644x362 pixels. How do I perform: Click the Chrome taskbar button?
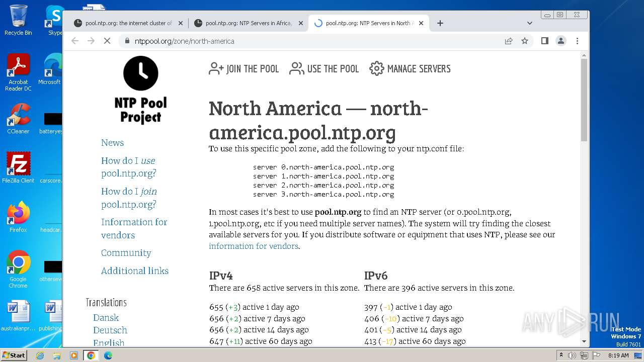[91, 355]
